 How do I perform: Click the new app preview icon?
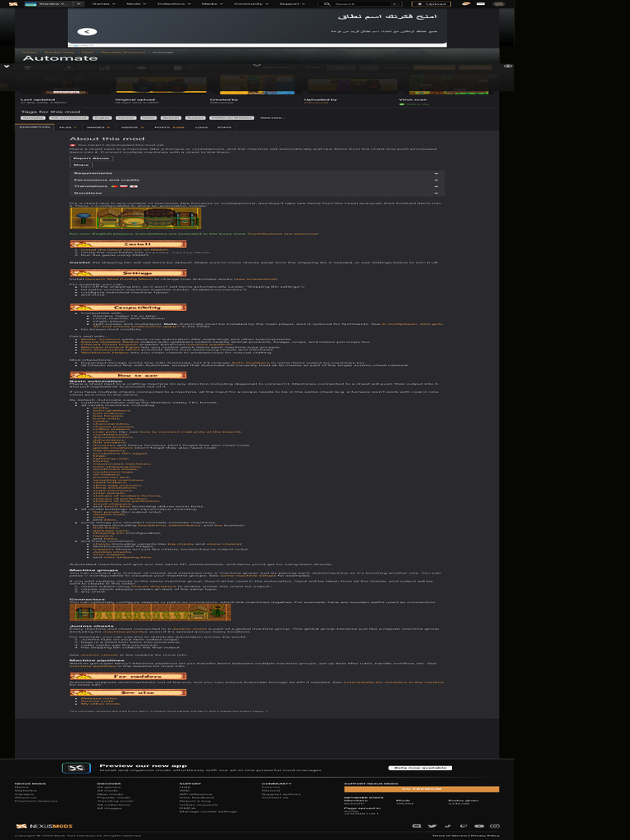(x=76, y=768)
